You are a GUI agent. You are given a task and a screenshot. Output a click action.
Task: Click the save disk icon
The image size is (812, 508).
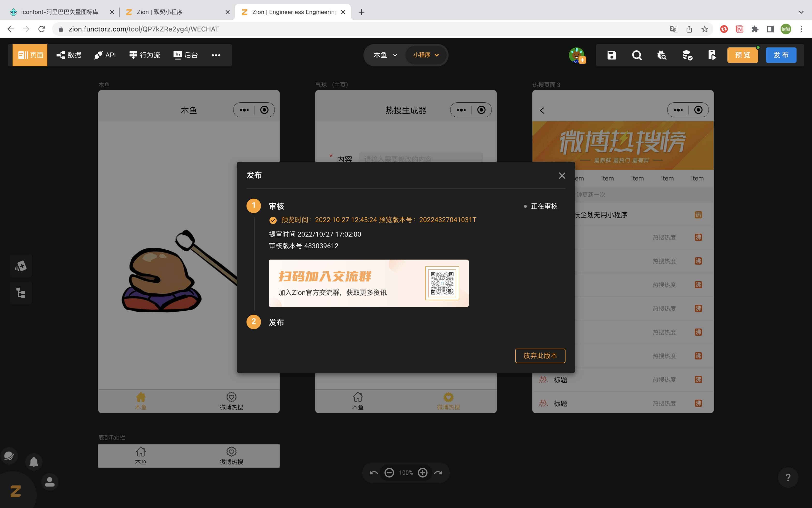612,55
